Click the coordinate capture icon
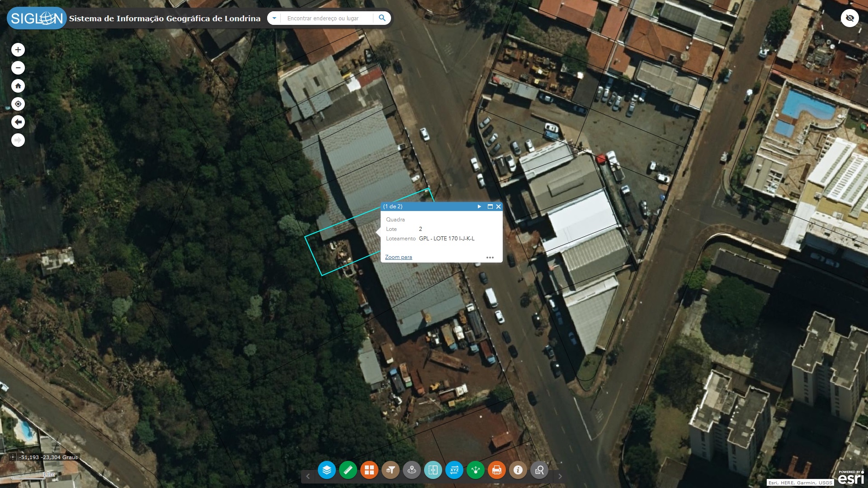The width and height of the screenshot is (868, 488). [13, 457]
